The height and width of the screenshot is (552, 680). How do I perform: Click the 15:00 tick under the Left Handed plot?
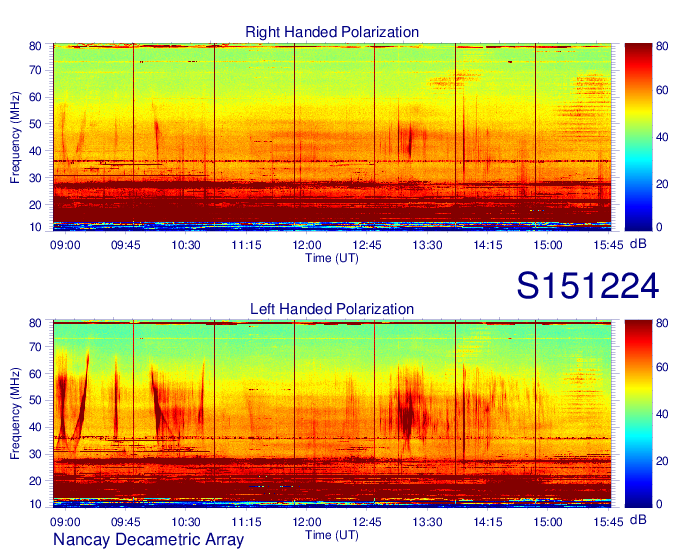click(548, 522)
